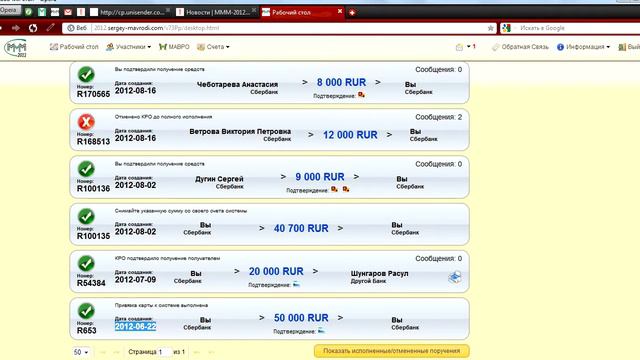Click sender name Дугин Сергей

click(219, 179)
